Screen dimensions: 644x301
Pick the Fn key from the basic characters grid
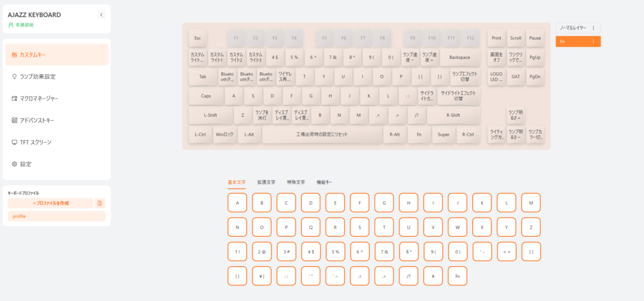457,276
